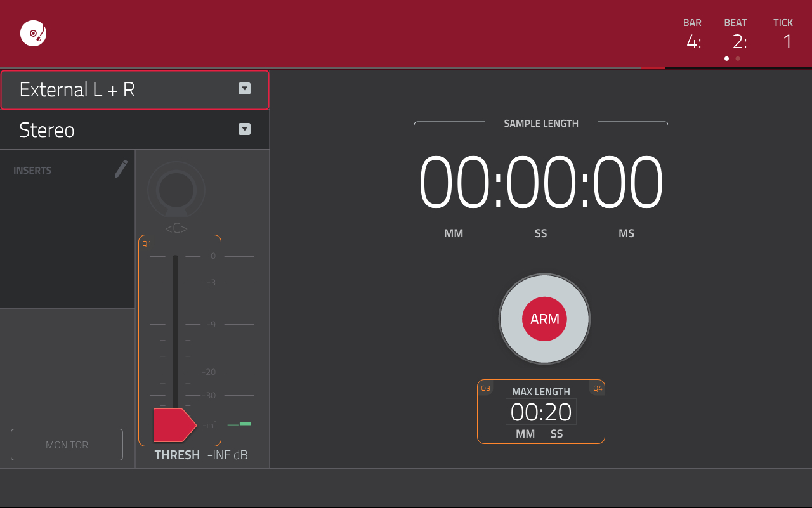
Task: Click the MPC disc logo icon
Action: click(33, 33)
